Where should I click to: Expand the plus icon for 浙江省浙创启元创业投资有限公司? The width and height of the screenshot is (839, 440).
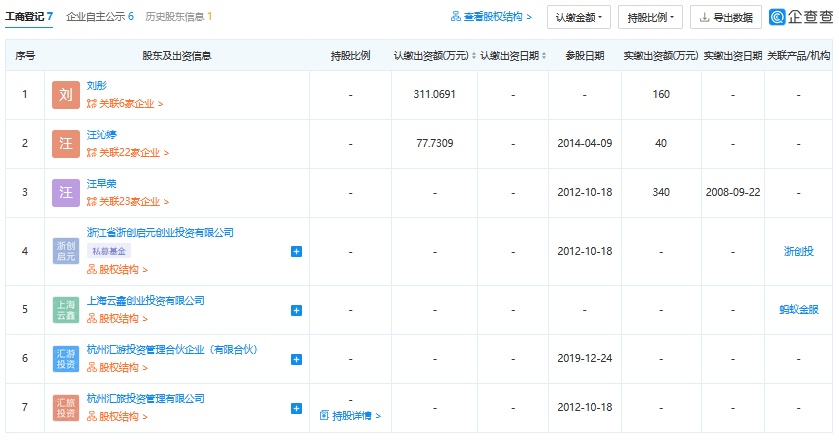point(296,251)
